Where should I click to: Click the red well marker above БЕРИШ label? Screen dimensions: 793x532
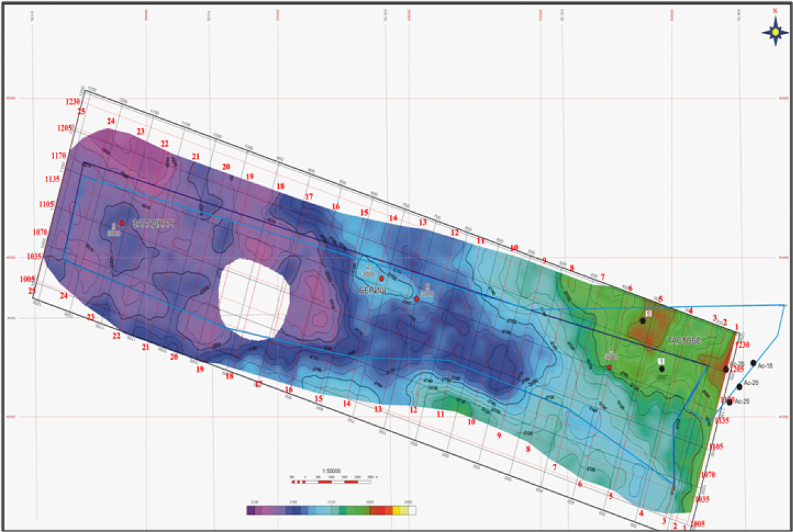click(x=381, y=279)
